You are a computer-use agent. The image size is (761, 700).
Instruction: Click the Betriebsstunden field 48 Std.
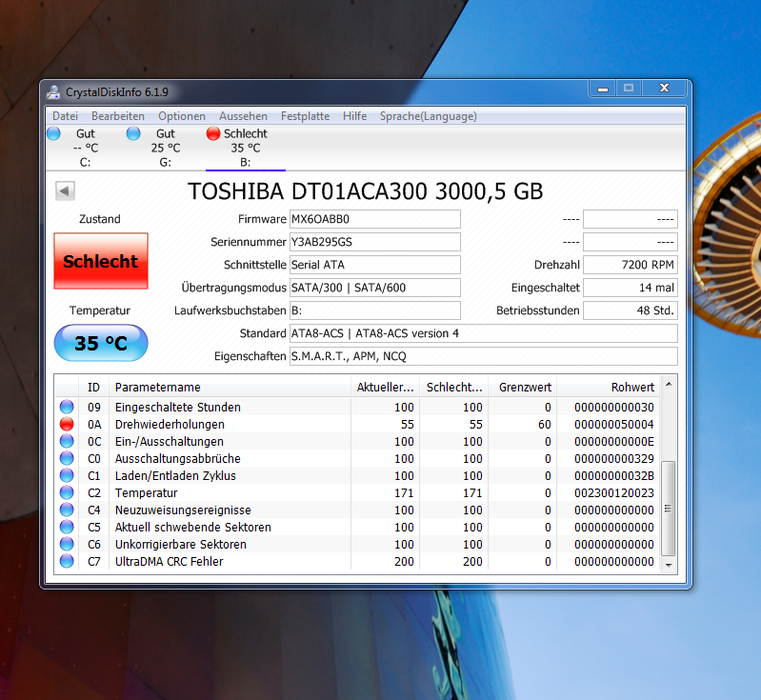pyautogui.click(x=630, y=310)
